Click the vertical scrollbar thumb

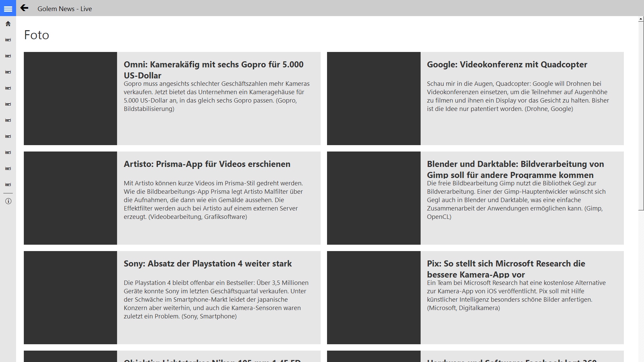click(x=641, y=116)
